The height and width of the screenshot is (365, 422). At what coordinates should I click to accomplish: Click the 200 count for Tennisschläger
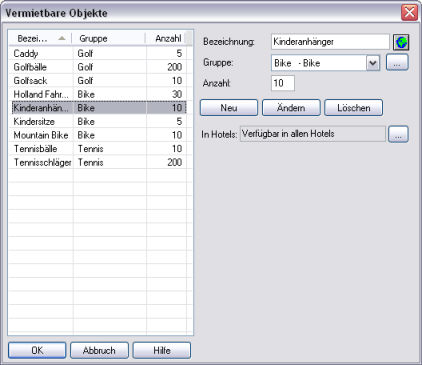pyautogui.click(x=174, y=163)
